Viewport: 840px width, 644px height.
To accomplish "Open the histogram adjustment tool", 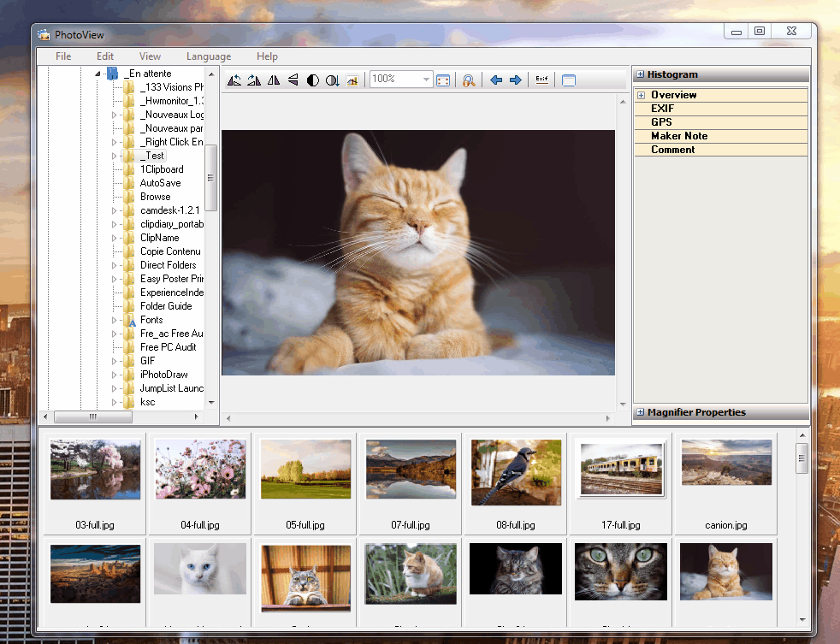I will click(x=353, y=80).
